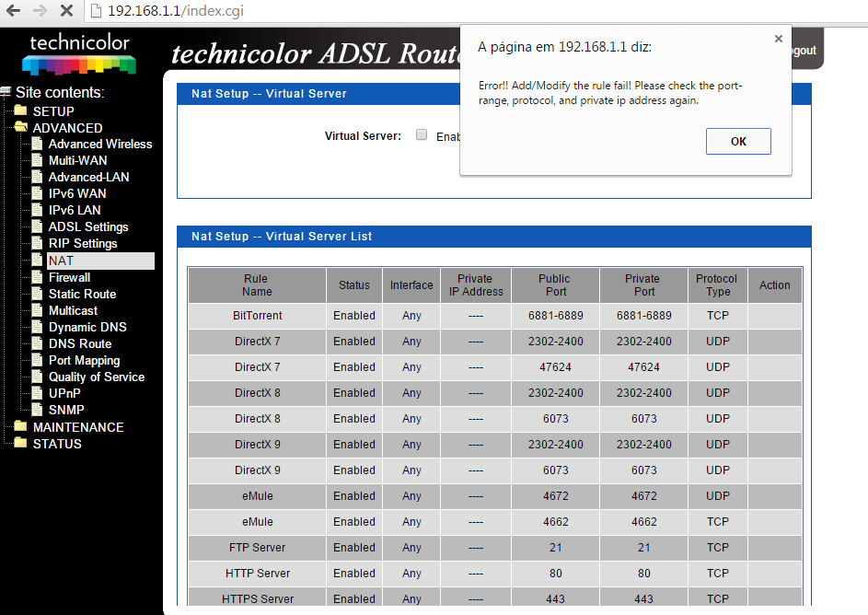868x615 pixels.
Task: Open the UPnP page
Action: coord(64,393)
